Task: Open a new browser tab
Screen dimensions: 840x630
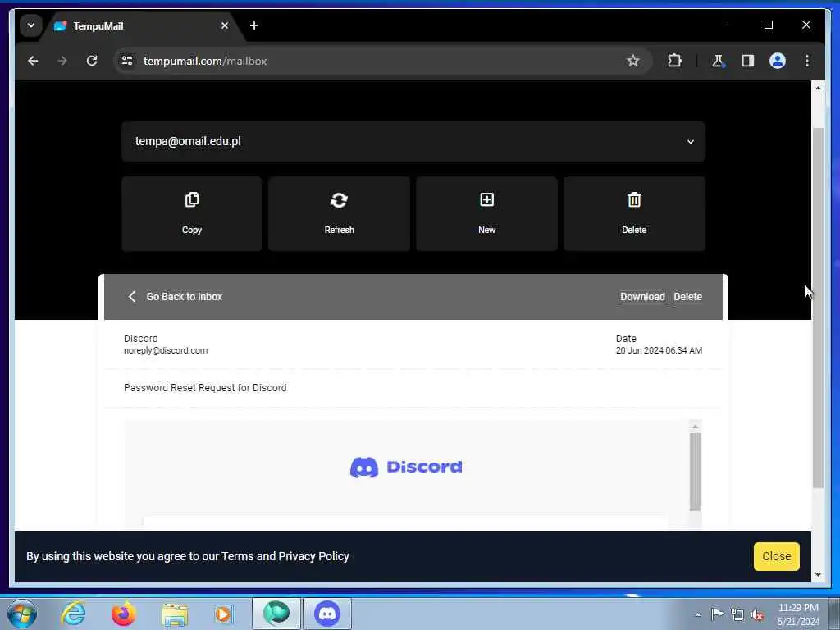Action: coord(254,25)
